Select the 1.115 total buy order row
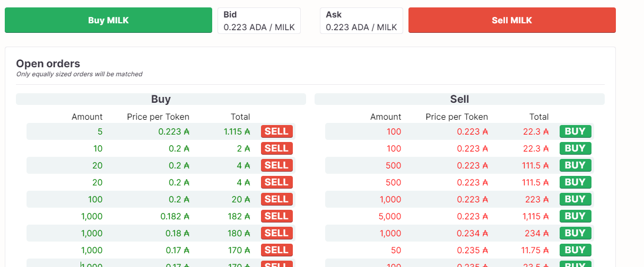Screen dimensions: 644x267 click(161, 131)
